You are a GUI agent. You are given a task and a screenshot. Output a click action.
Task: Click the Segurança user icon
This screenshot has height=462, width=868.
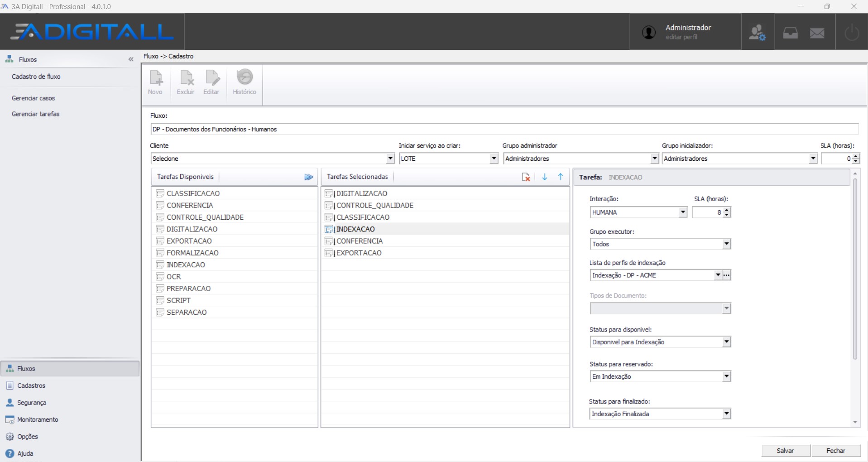click(x=10, y=403)
